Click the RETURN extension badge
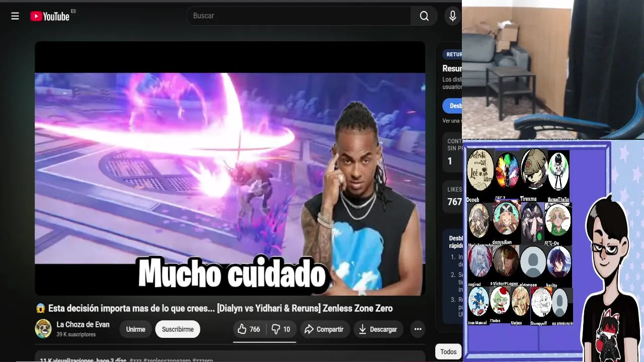 click(x=452, y=54)
